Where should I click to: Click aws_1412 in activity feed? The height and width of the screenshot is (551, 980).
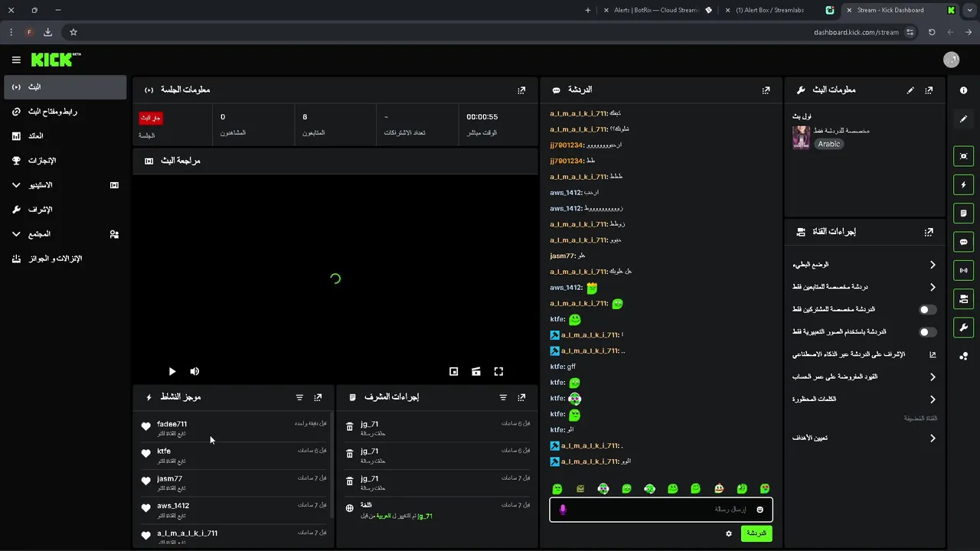173,506
